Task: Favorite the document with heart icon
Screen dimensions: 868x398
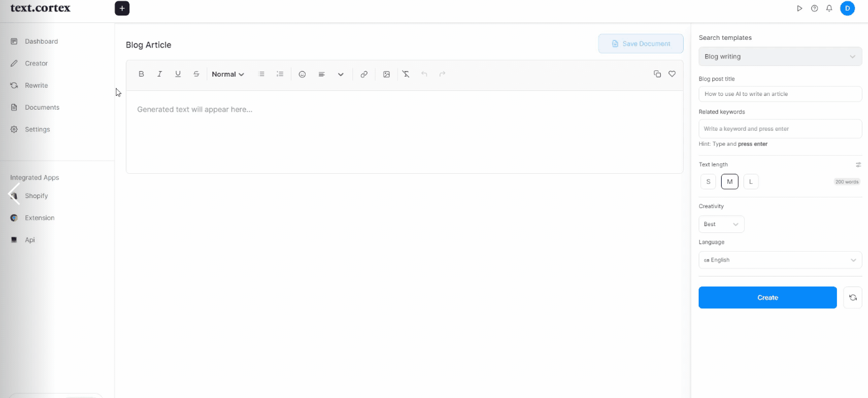Action: [672, 74]
